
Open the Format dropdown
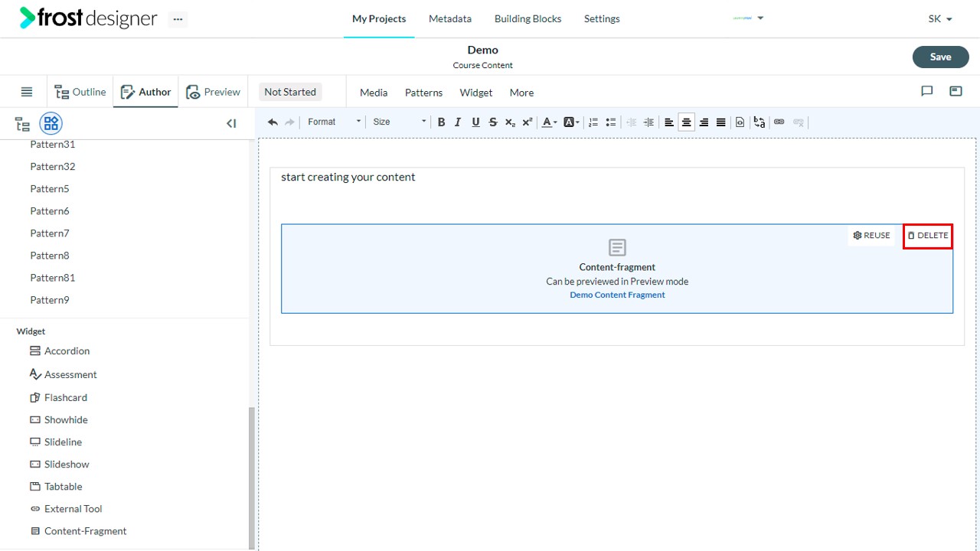(334, 122)
